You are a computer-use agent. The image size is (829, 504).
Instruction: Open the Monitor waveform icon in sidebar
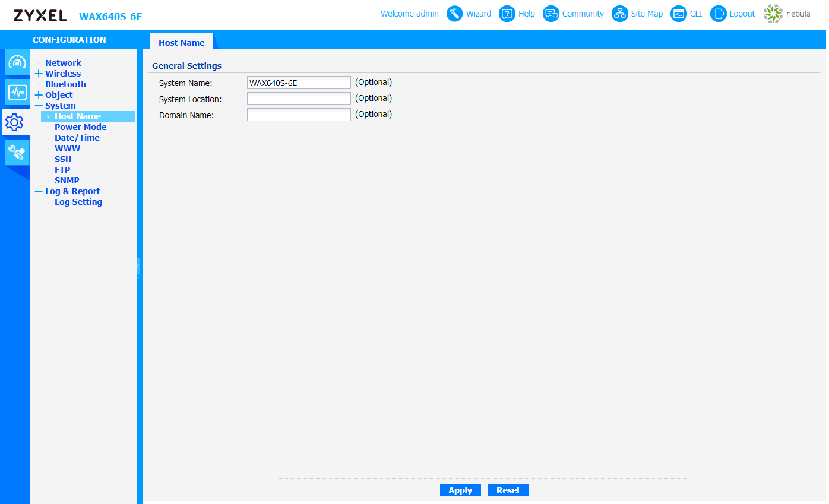coord(17,92)
